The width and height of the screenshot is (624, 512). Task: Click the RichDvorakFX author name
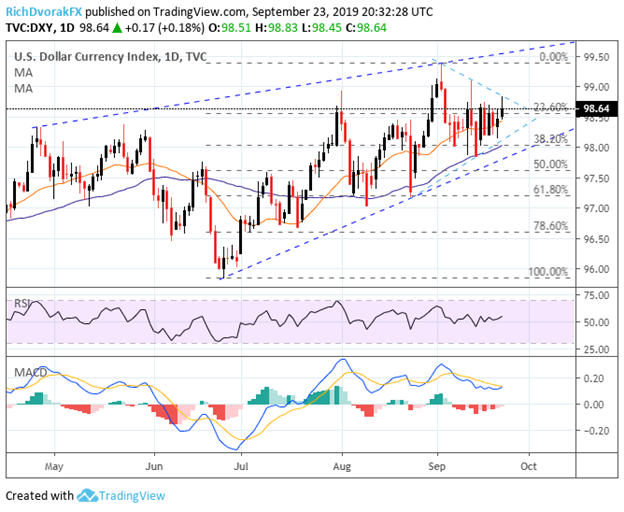(44, 12)
